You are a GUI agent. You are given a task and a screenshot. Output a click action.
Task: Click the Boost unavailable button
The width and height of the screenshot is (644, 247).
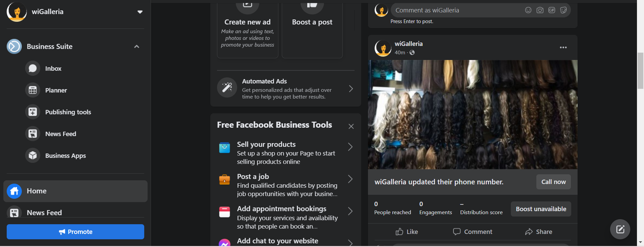541,209
